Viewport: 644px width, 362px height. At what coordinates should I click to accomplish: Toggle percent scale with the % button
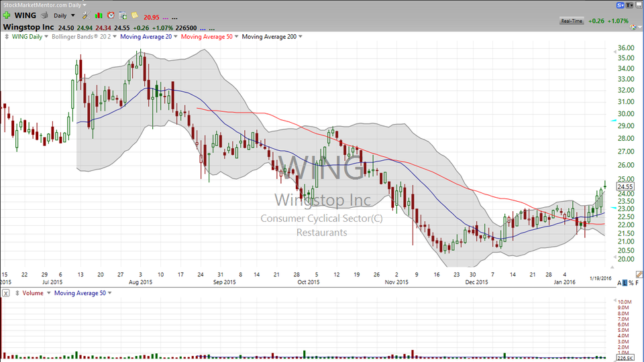pyautogui.click(x=631, y=283)
